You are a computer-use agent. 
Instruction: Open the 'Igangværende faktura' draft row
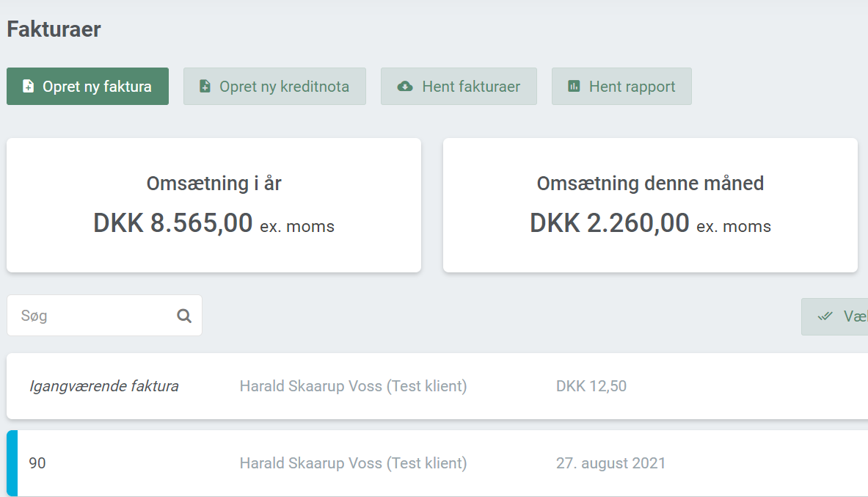point(103,386)
